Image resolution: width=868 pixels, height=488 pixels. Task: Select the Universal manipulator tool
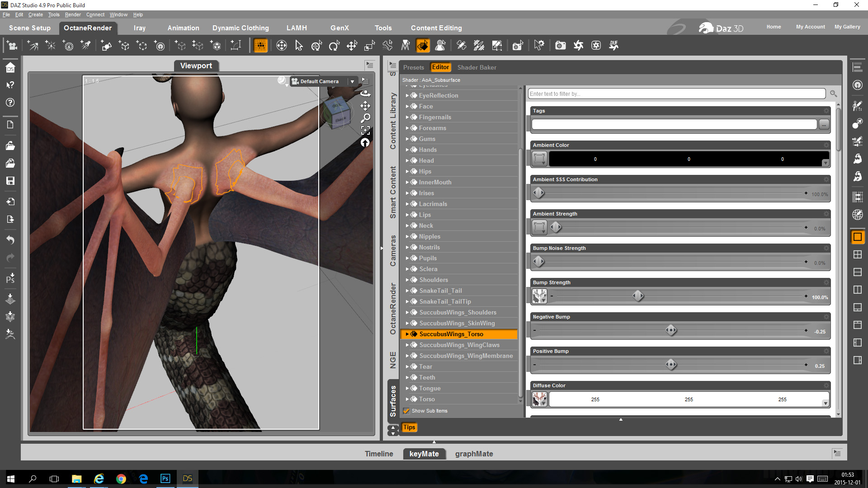point(316,45)
